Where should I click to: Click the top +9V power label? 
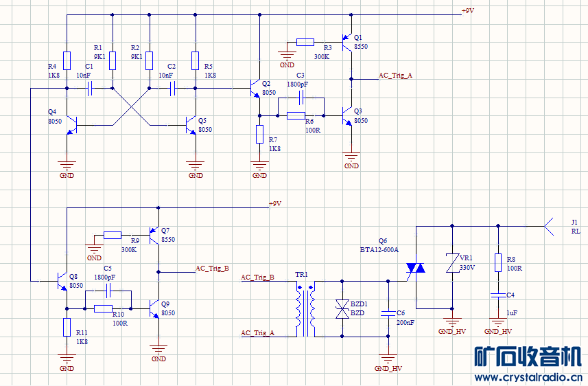[x=468, y=11]
